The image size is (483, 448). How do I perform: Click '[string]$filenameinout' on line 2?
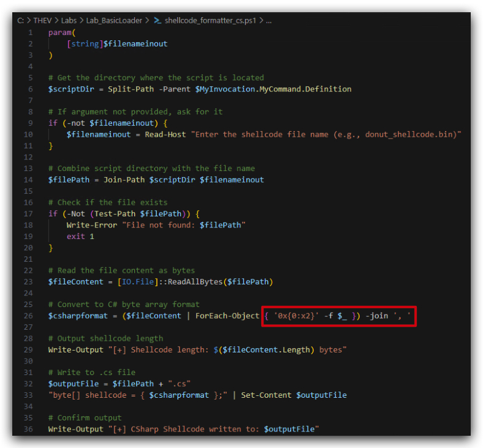117,44
